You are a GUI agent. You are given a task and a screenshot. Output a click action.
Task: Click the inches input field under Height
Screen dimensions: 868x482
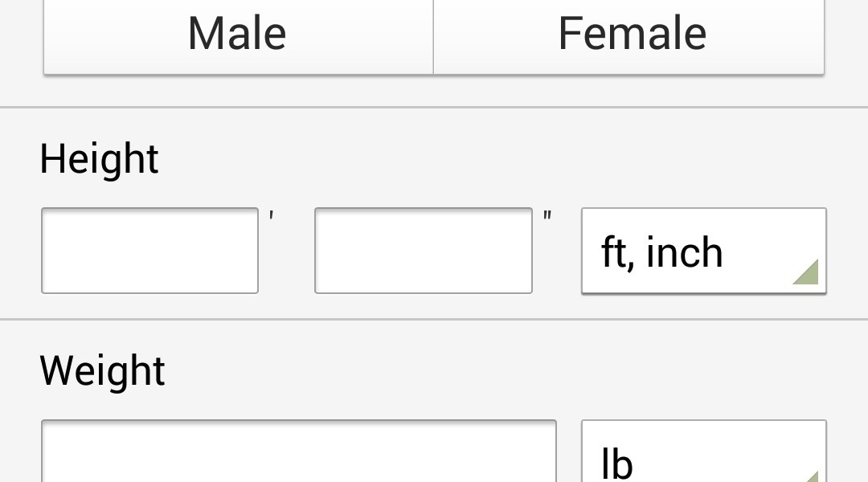(x=424, y=251)
